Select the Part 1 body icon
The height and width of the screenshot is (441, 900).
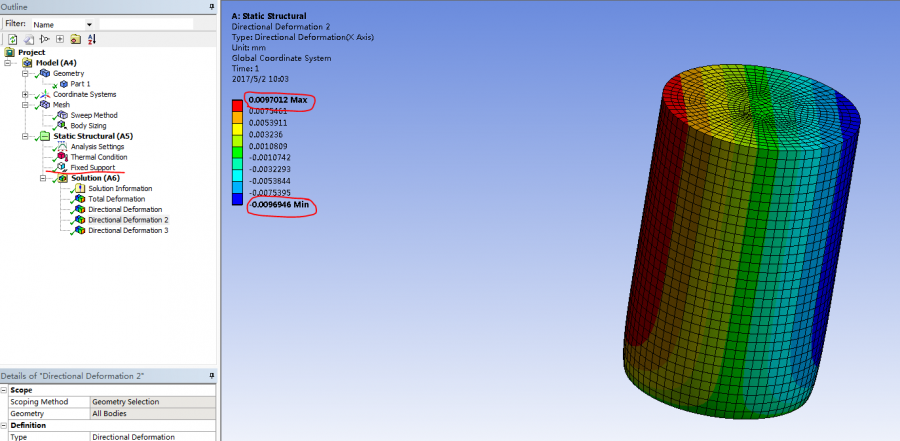(x=64, y=84)
